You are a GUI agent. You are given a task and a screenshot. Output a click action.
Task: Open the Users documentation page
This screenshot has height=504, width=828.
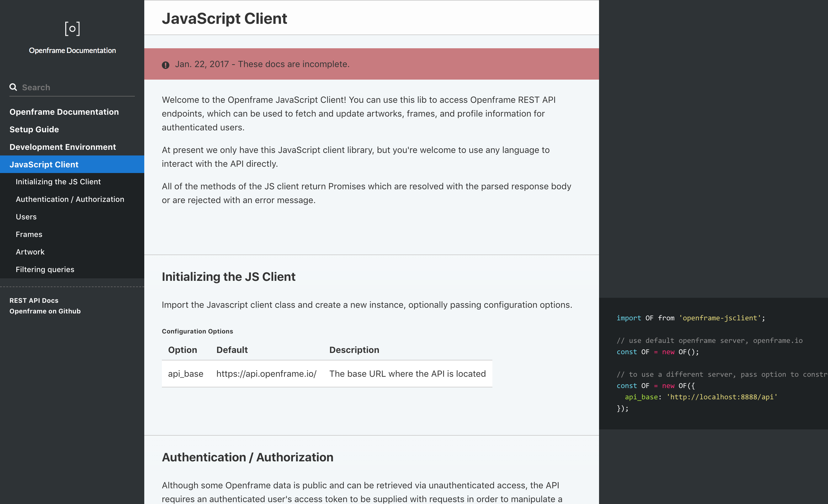tap(26, 217)
